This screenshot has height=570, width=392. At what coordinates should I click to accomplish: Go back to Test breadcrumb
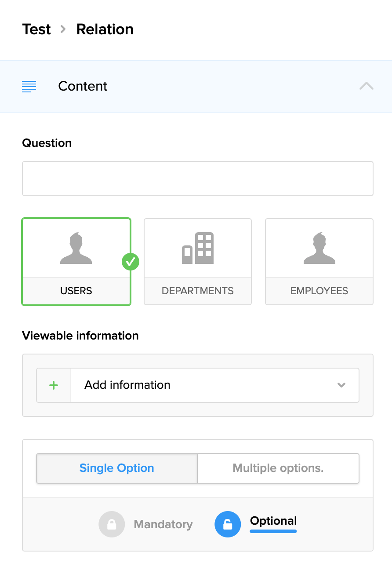pyautogui.click(x=36, y=29)
